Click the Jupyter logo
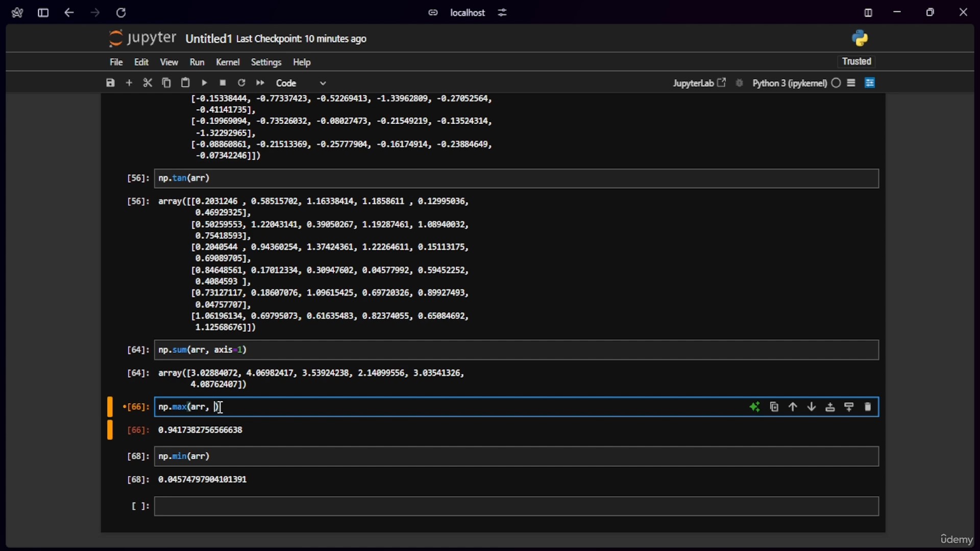The width and height of the screenshot is (980, 551). (142, 38)
